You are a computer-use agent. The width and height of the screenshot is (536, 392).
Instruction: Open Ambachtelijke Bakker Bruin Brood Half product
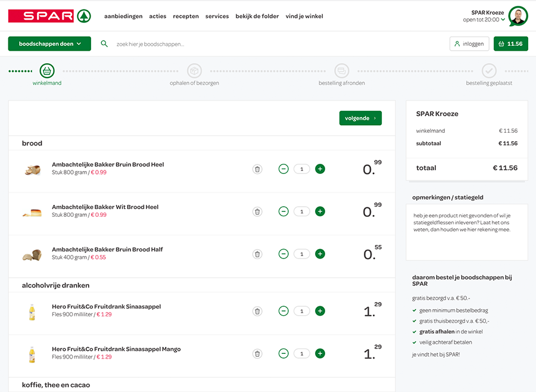tap(107, 250)
